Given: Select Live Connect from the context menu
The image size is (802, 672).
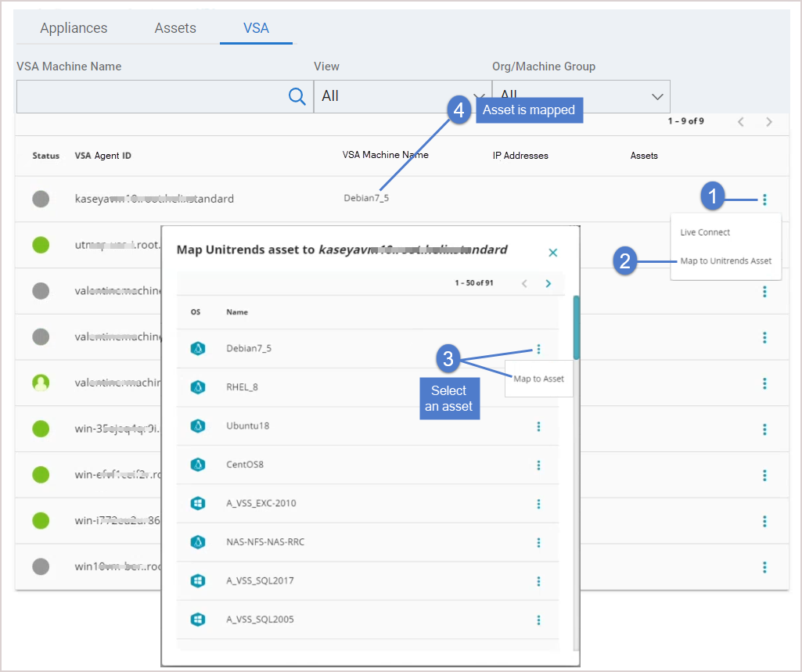Looking at the screenshot, I should click(705, 232).
